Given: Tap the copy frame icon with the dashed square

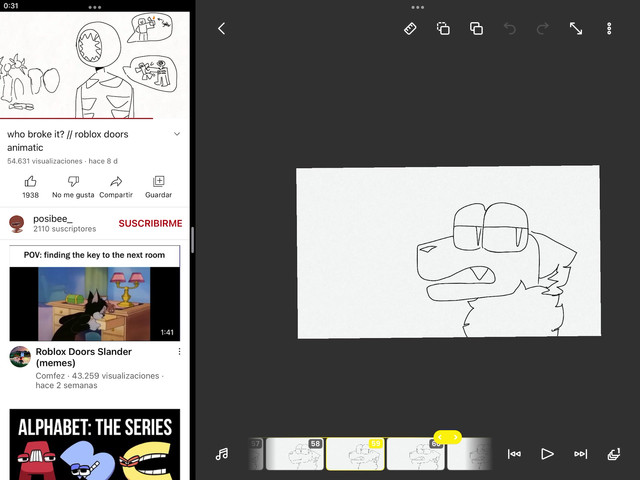Looking at the screenshot, I should (x=444, y=29).
